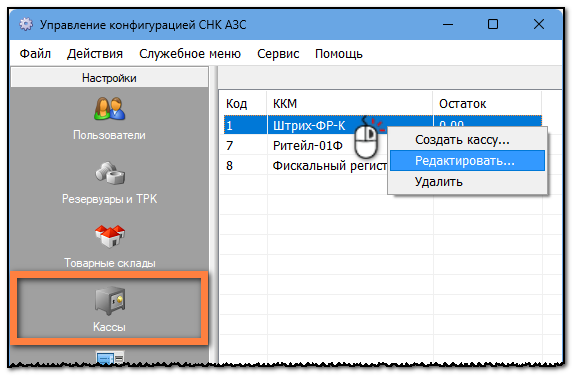The height and width of the screenshot is (380, 572).
Task: Click code cell 8
Action: [x=229, y=166]
